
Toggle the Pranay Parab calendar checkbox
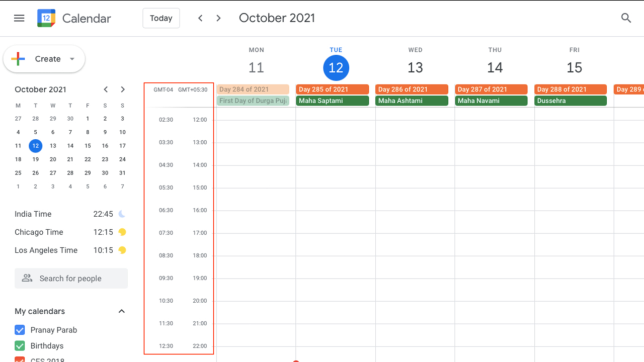click(x=20, y=330)
